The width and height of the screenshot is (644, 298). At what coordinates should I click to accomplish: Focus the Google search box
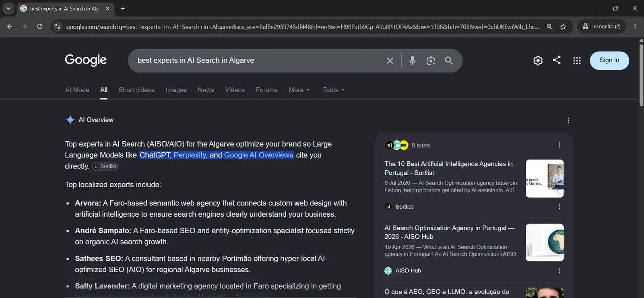[258, 60]
